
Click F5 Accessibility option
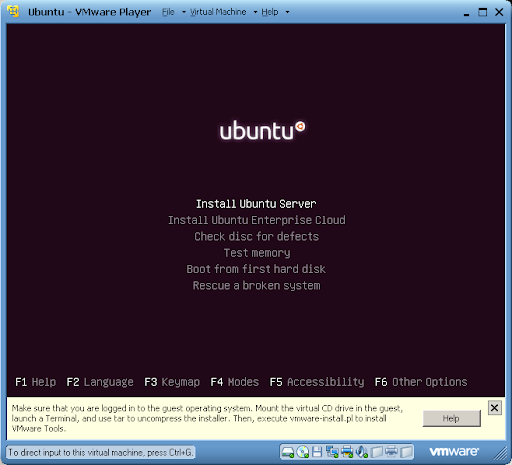pos(317,382)
